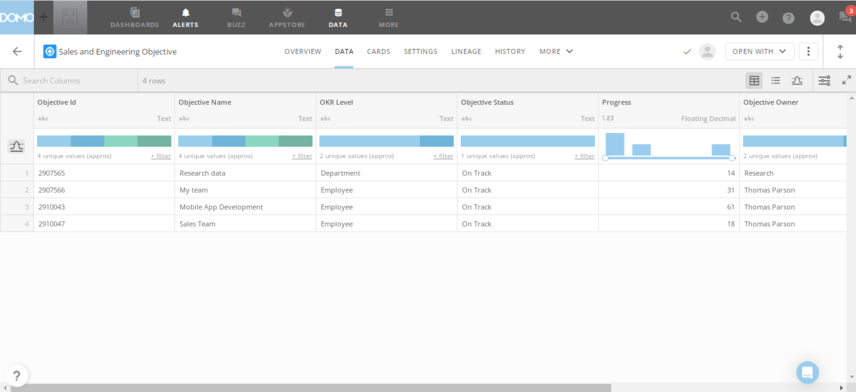Expand the MORE tab dropdown
Screen dimensions: 856x392
556,51
